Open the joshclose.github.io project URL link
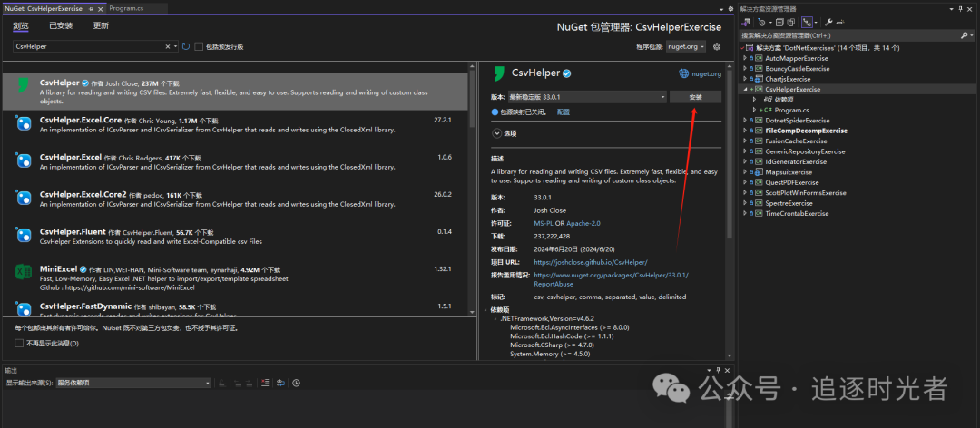980x428 pixels. point(590,262)
